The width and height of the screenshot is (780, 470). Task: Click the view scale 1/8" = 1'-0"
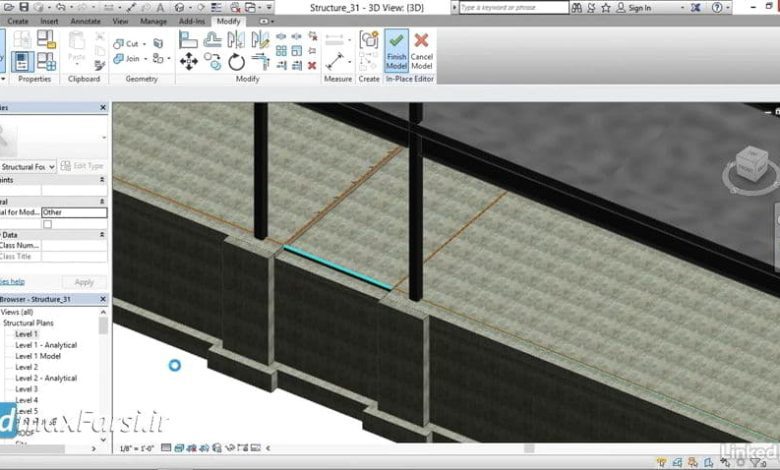(x=137, y=448)
